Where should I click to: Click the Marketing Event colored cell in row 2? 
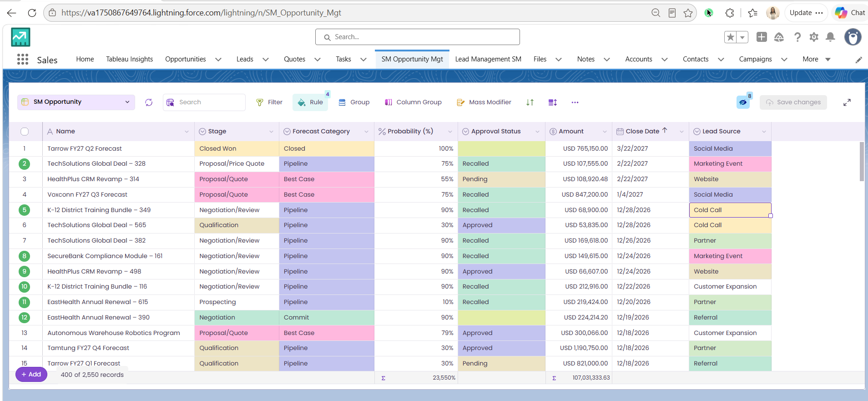tap(730, 164)
